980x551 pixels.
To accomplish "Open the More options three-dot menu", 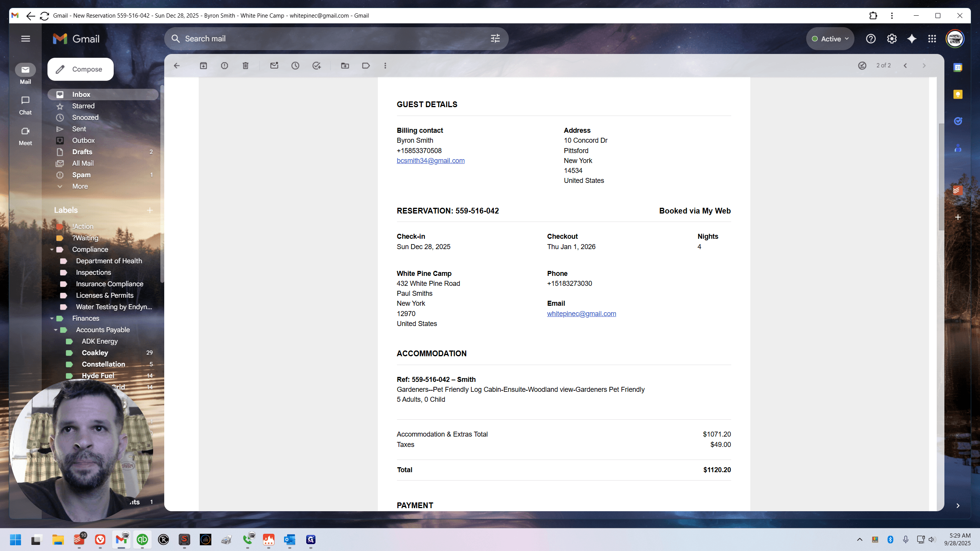I will [x=385, y=66].
